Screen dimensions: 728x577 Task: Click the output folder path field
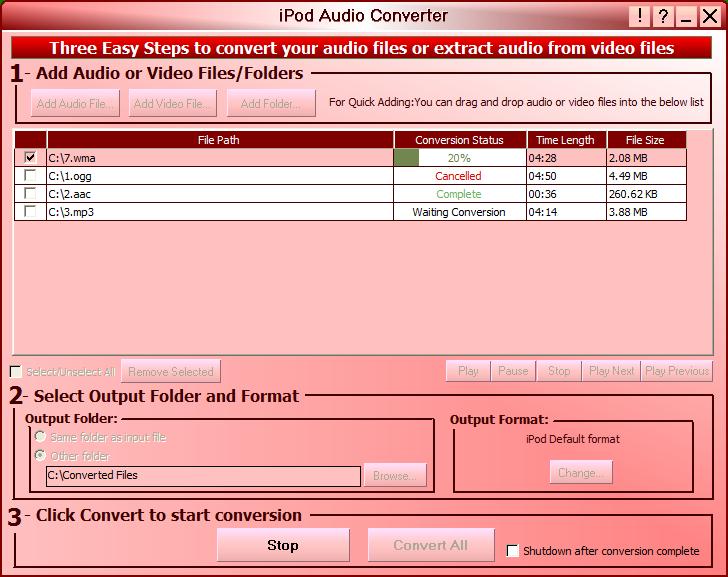point(203,476)
